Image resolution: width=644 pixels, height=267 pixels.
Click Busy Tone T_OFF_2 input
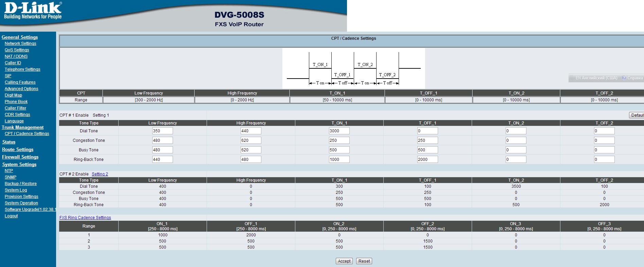click(604, 150)
